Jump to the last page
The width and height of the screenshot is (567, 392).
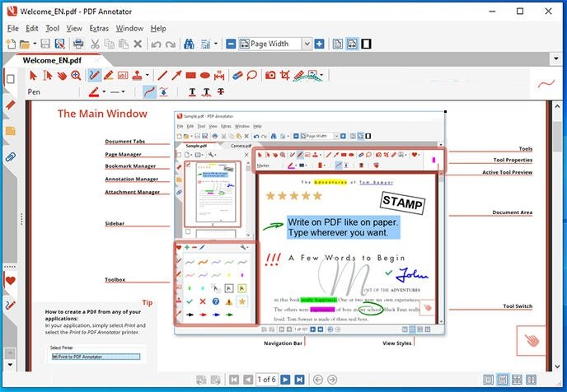click(x=299, y=380)
